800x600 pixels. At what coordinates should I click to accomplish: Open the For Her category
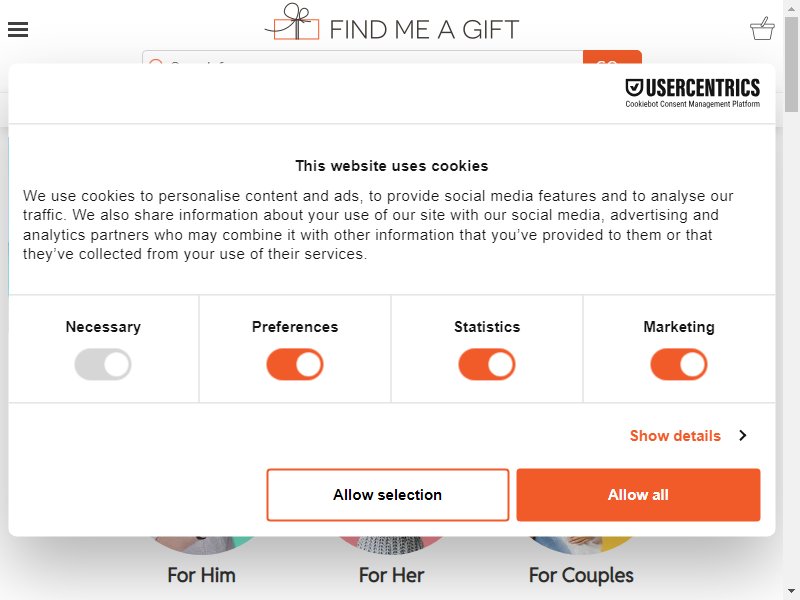391,575
